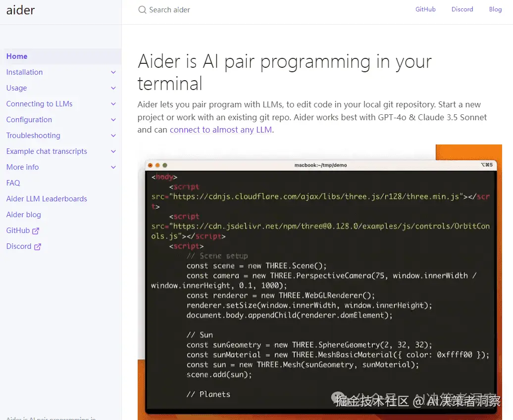Open Connecting to LLMs sidebar item
Viewport: 513px width, 420px height.
(39, 104)
